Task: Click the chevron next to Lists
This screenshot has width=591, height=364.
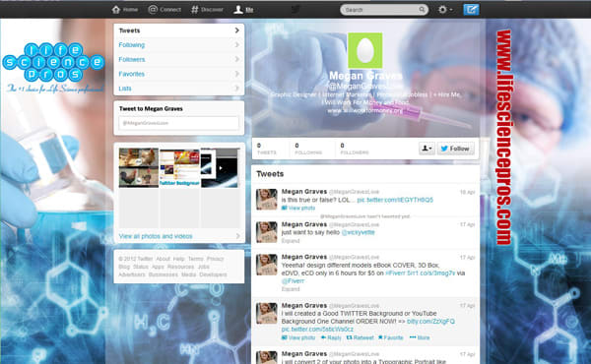Action: coord(236,89)
